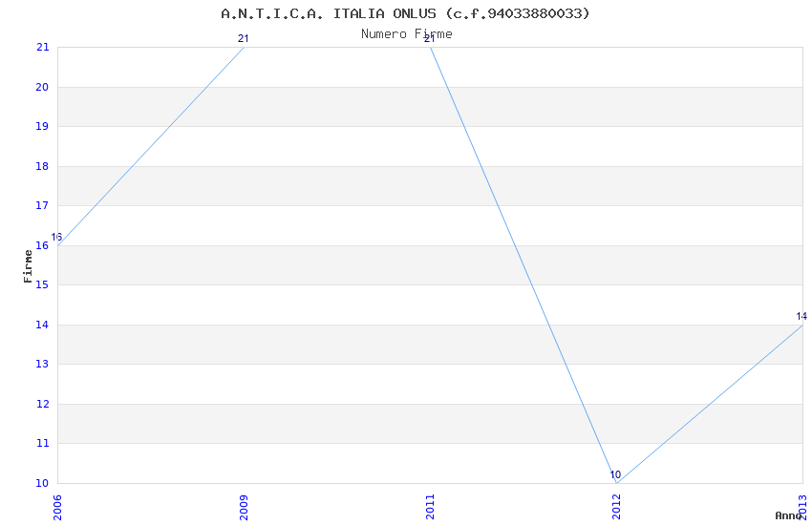Click the data label 21 above 2011
This screenshot has width=812, height=525.
point(429,38)
